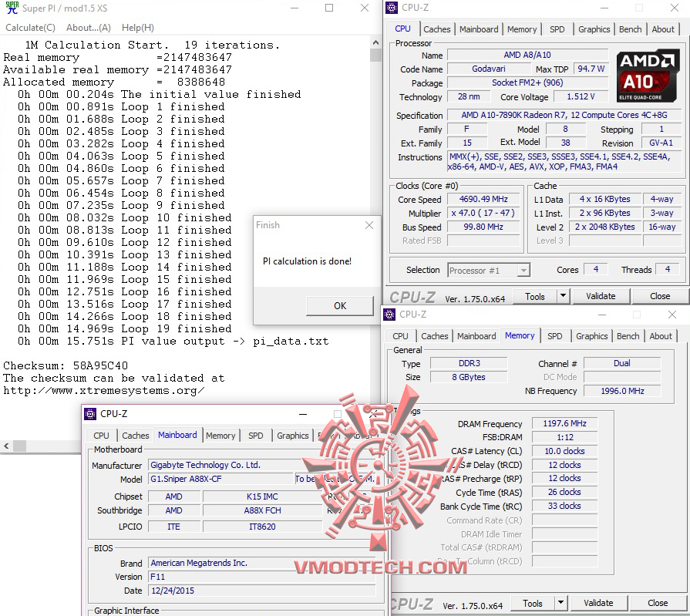The width and height of the screenshot is (690, 616).
Task: Select Bench tab in Memory CPU-Z window
Action: (628, 336)
